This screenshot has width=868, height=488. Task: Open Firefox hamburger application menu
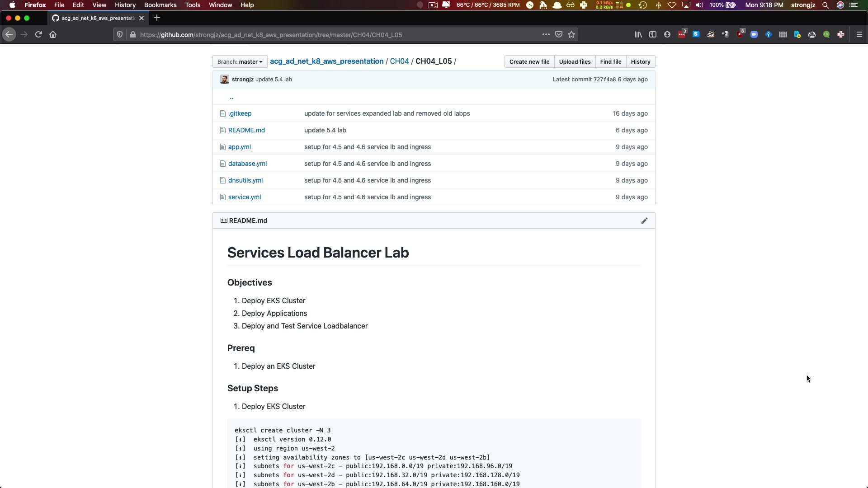point(859,34)
